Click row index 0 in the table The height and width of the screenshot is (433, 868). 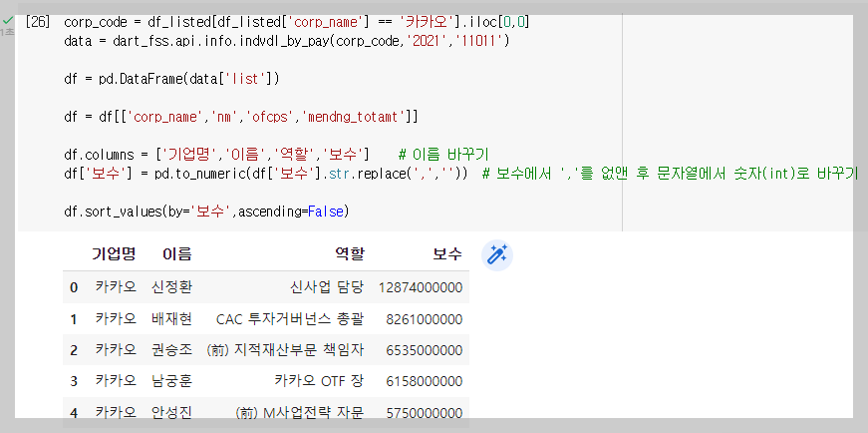pyautogui.click(x=74, y=287)
